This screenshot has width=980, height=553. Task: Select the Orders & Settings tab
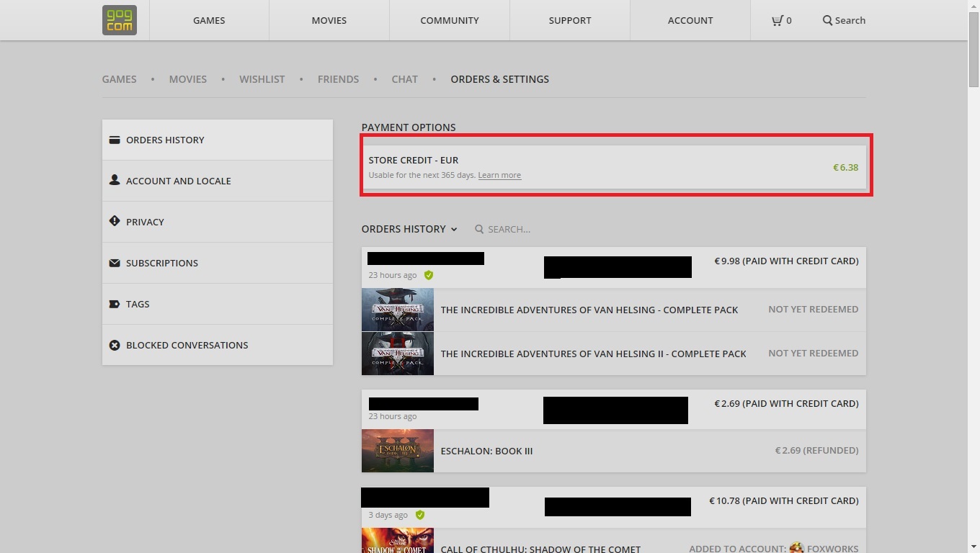(500, 79)
